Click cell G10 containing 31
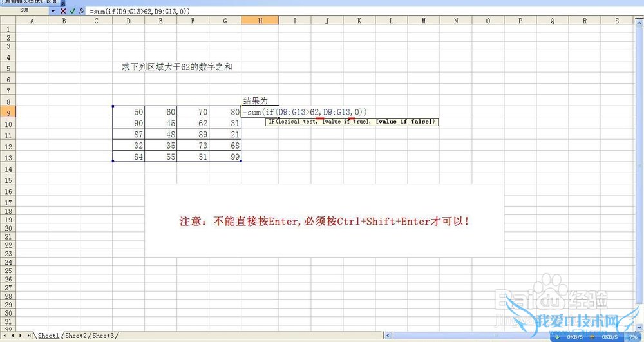644x342 pixels. click(x=225, y=123)
